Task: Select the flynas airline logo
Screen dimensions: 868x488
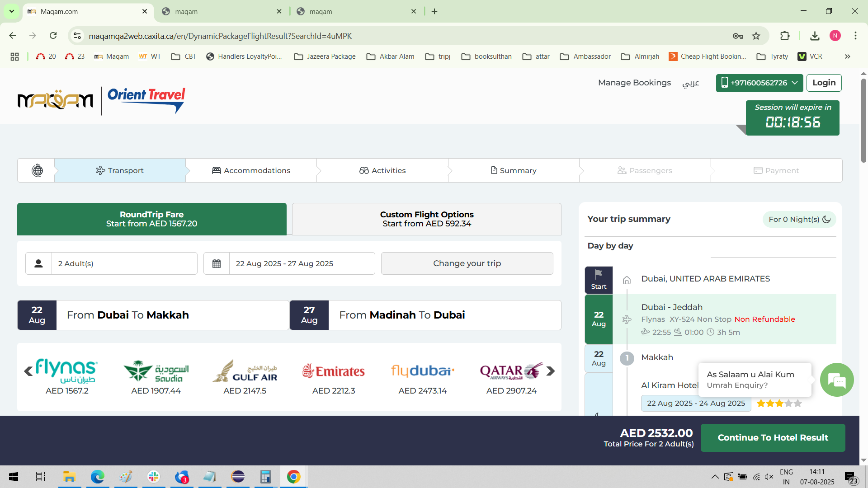Action: pyautogui.click(x=66, y=371)
